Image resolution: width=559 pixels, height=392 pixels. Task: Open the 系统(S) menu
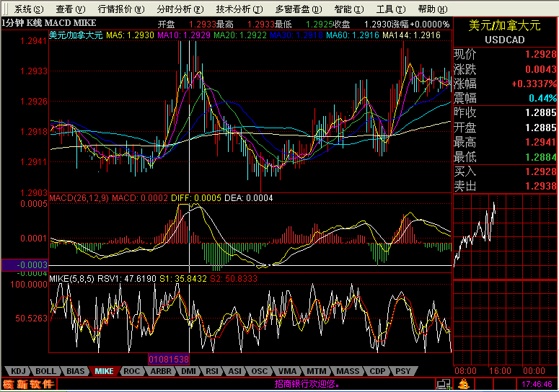(29, 9)
